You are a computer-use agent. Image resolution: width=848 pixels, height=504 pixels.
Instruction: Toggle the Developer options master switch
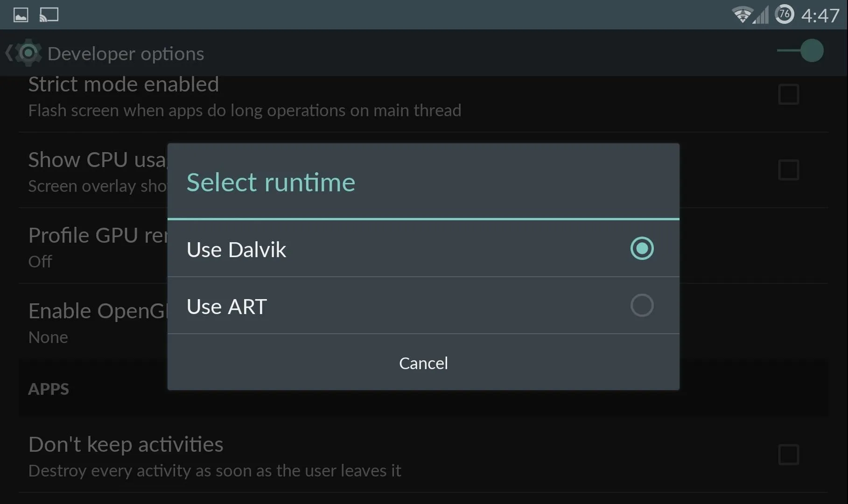(800, 50)
